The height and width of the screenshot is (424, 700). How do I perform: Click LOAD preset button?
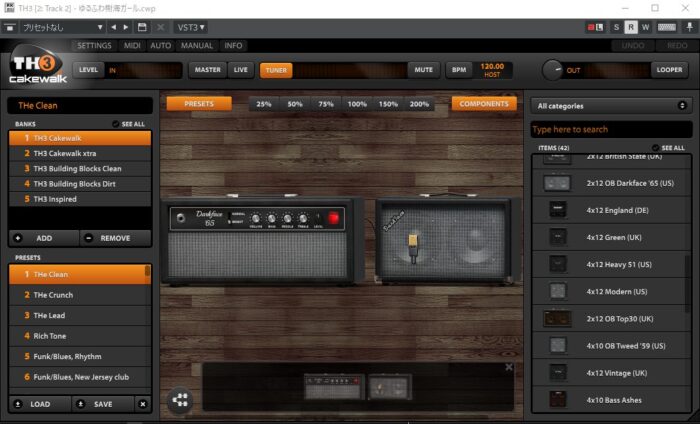click(x=40, y=404)
